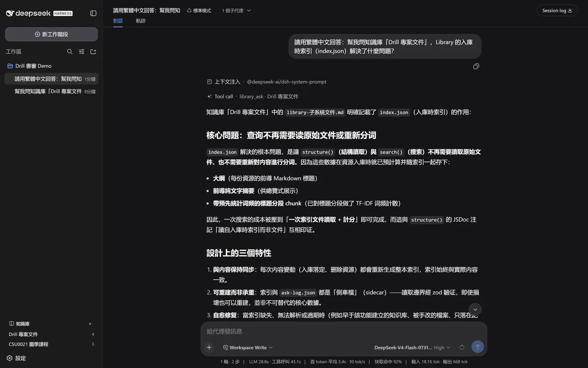Open the Workspace Write permission dropdown
Screen dimensions: 588x368
pyautogui.click(x=248, y=347)
